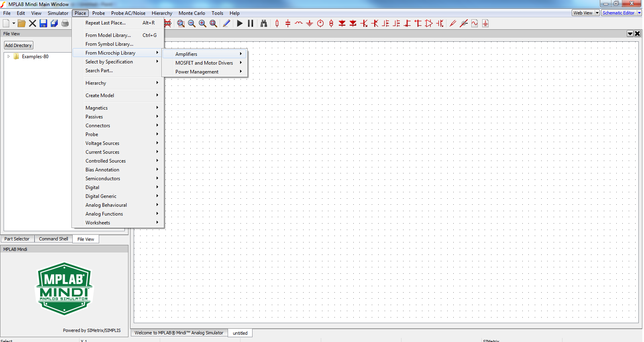Image resolution: width=644 pixels, height=342 pixels.
Task: Open the Web View dropdown arrow
Action: coord(597,13)
